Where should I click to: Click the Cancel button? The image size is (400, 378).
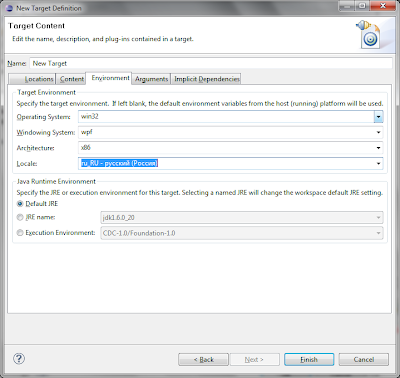pos(364,359)
